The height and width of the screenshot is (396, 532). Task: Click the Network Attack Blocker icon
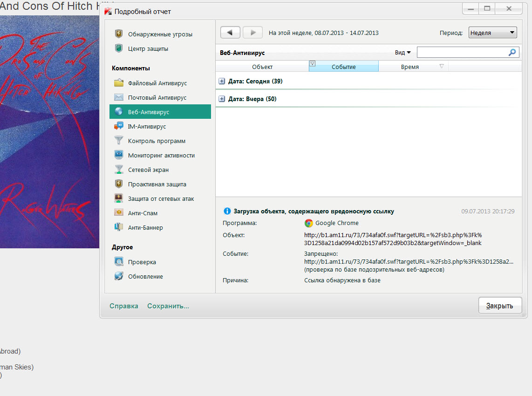pyautogui.click(x=118, y=198)
